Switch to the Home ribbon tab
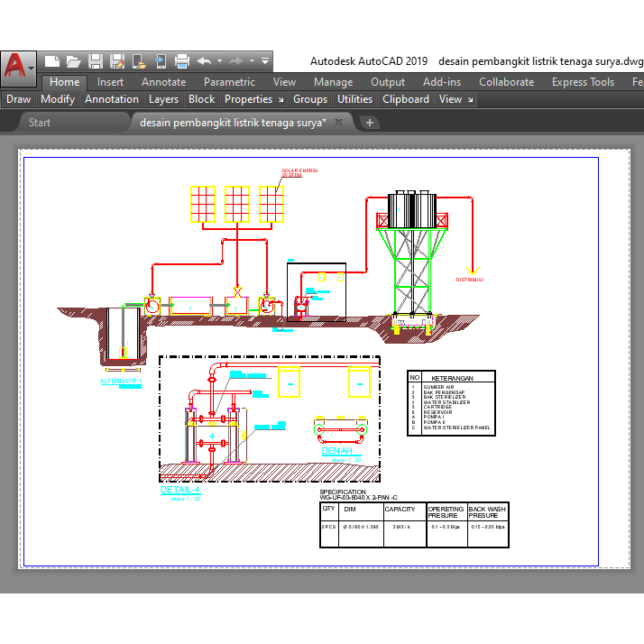This screenshot has height=644, width=644. click(x=64, y=82)
